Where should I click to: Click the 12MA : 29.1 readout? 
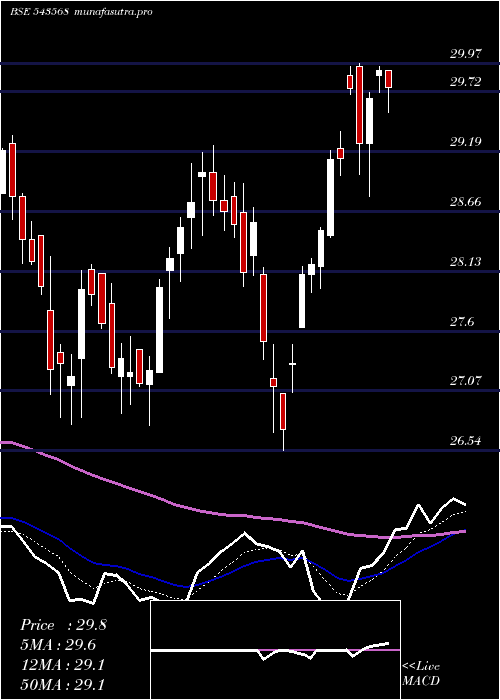[62, 665]
